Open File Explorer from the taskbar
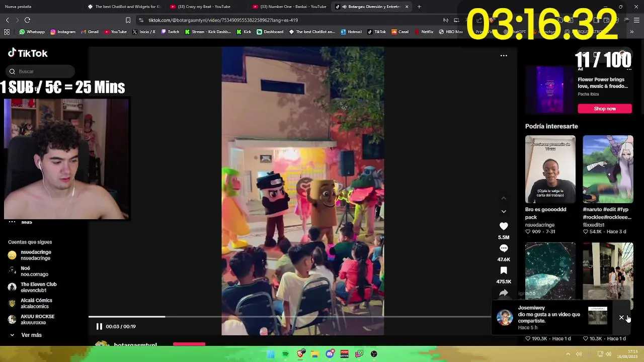This screenshot has width=644, height=362. pyautogui.click(x=315, y=354)
